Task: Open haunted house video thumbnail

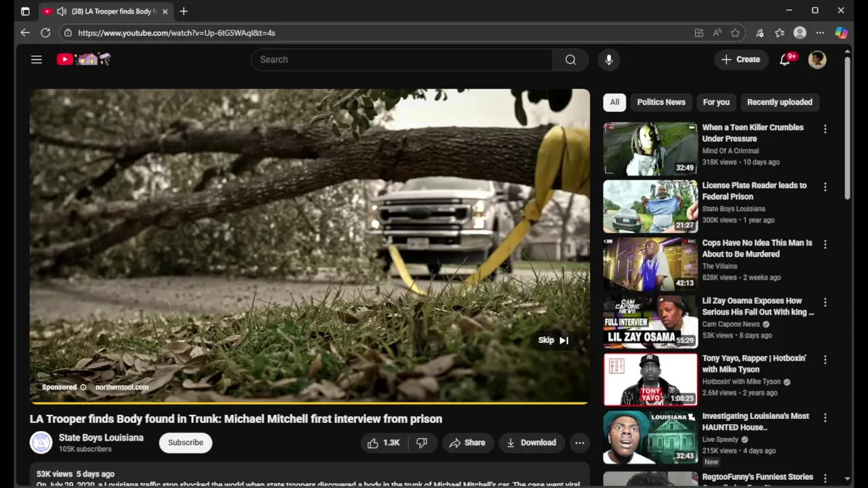Action: [650, 437]
